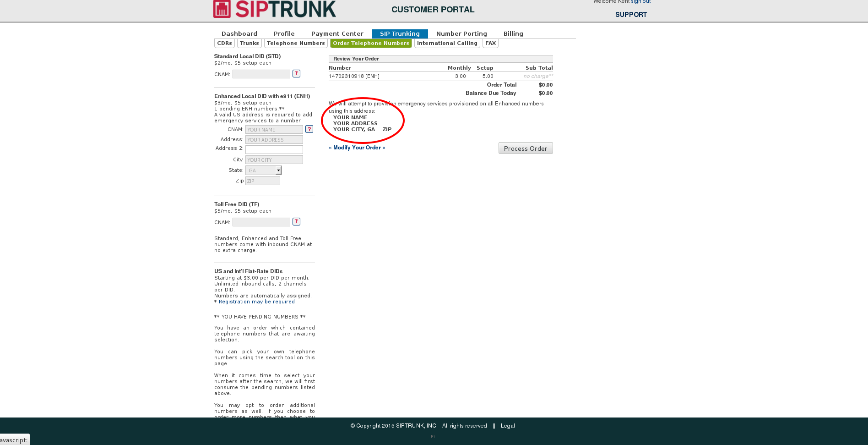The height and width of the screenshot is (445, 868).
Task: Open the Telephone Numbers sub-tab
Action: coord(296,43)
